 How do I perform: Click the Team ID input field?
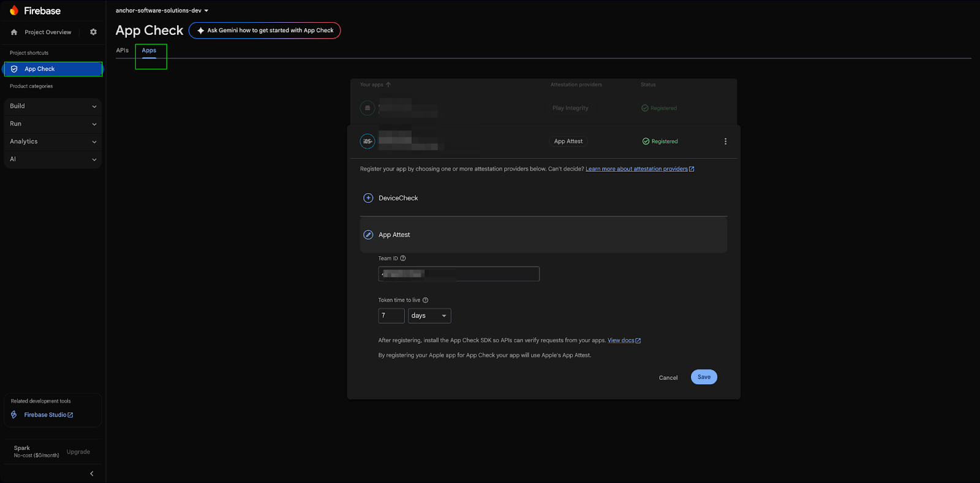pyautogui.click(x=459, y=274)
